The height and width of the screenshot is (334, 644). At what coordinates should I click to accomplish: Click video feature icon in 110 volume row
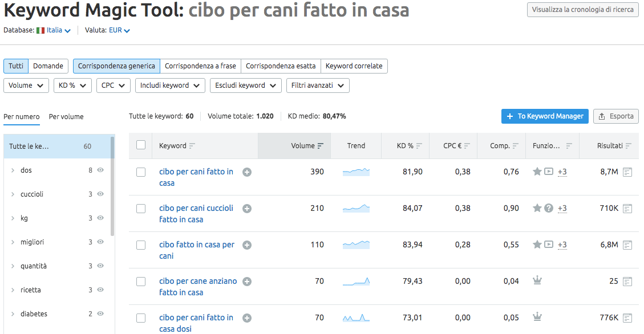(549, 245)
